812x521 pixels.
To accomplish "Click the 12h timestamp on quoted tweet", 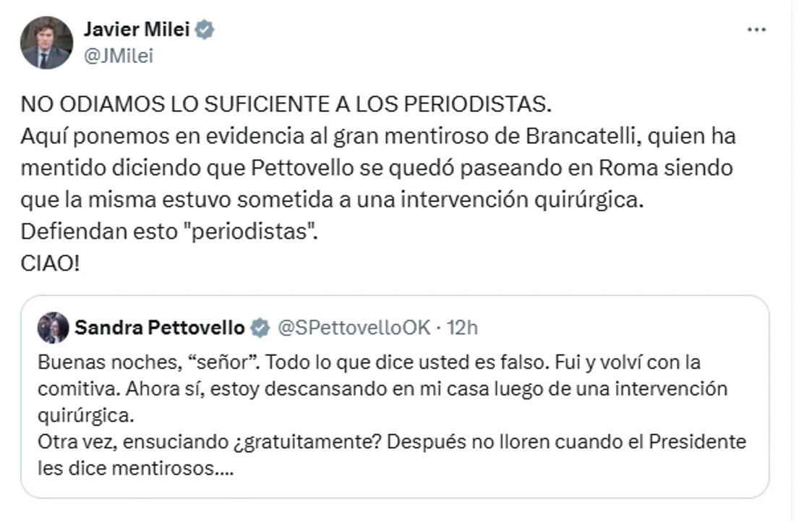I will [463, 328].
